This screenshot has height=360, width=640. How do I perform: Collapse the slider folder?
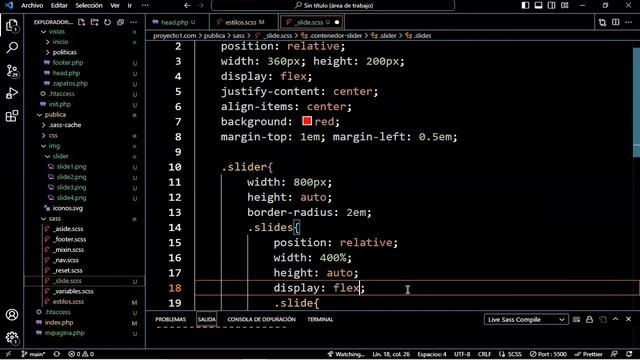pos(60,156)
